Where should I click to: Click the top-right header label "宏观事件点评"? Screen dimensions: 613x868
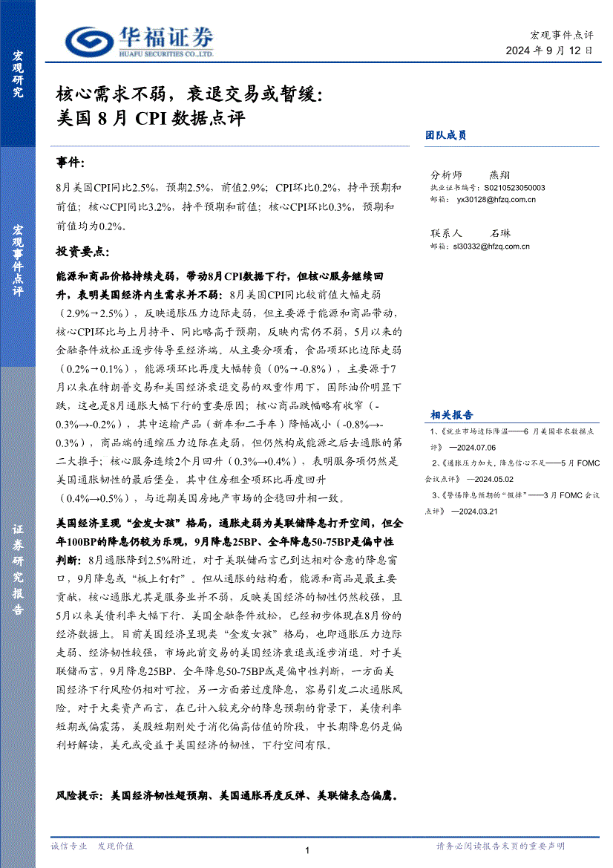(x=562, y=35)
